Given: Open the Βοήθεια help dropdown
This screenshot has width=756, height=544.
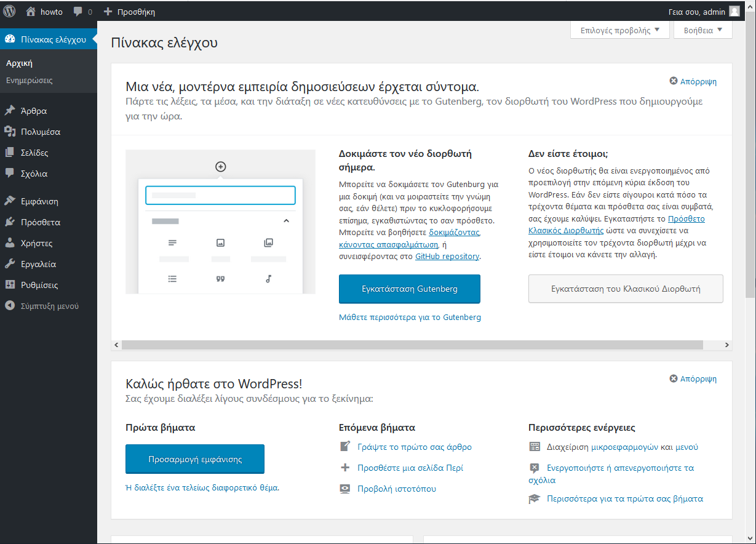Looking at the screenshot, I should (703, 30).
